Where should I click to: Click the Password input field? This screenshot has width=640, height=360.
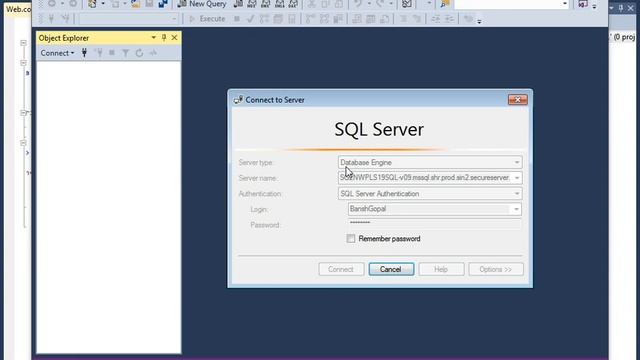(x=435, y=224)
